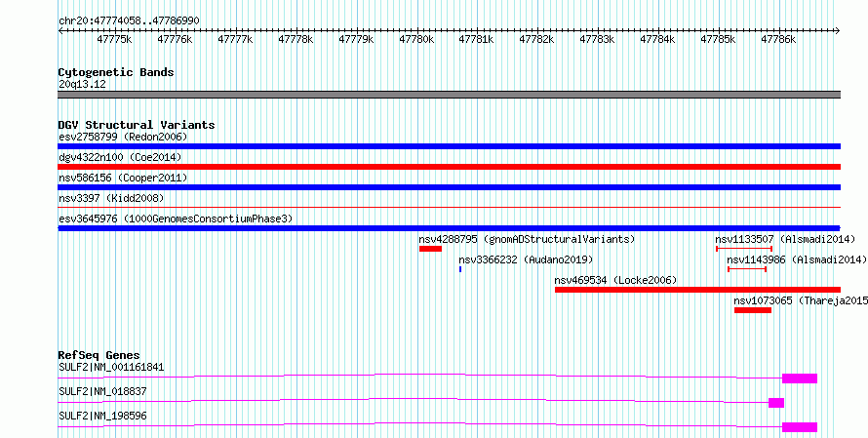The image size is (868, 438).
Task: Click the 47786k ruler tick label
Action: pyautogui.click(x=778, y=39)
